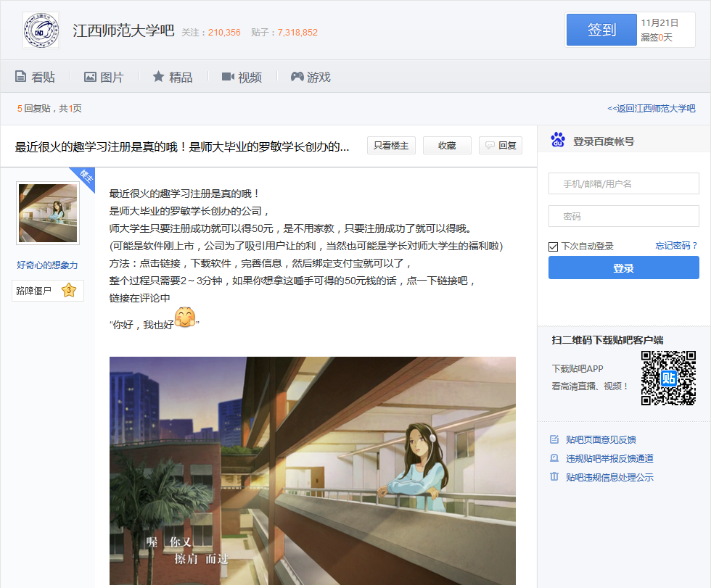Click the Baidu paw logo icon

pos(558,140)
